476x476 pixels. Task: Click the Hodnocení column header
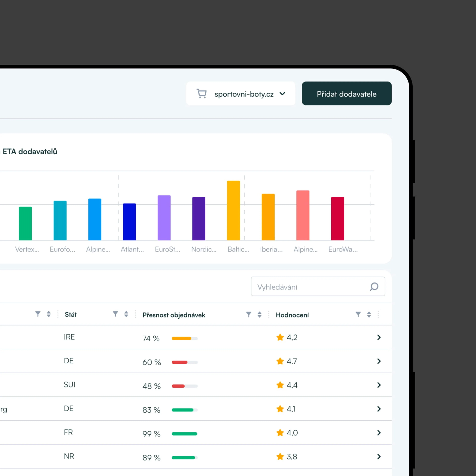click(x=292, y=315)
